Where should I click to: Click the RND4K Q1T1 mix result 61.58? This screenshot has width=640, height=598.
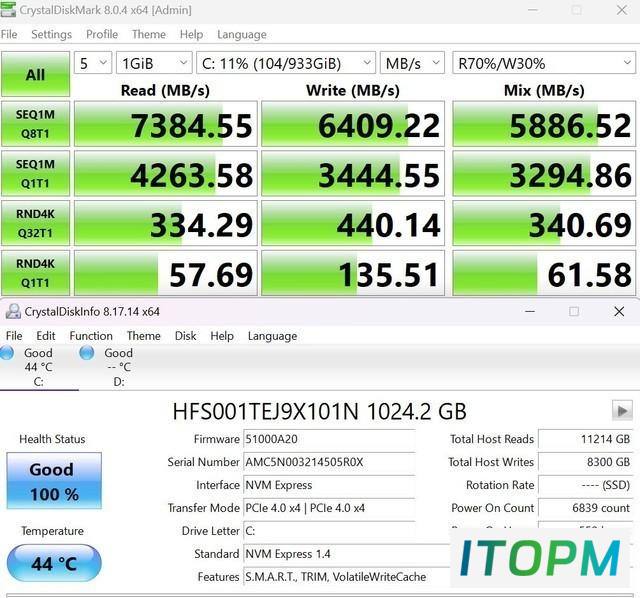tap(544, 273)
